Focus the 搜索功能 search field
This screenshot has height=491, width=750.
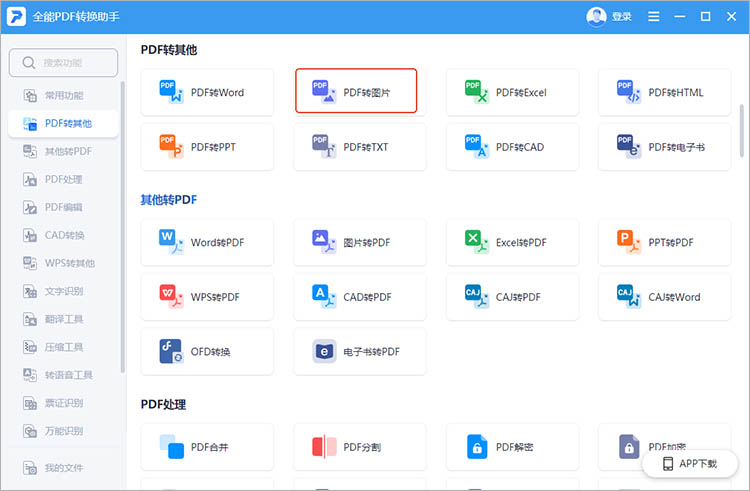63,63
